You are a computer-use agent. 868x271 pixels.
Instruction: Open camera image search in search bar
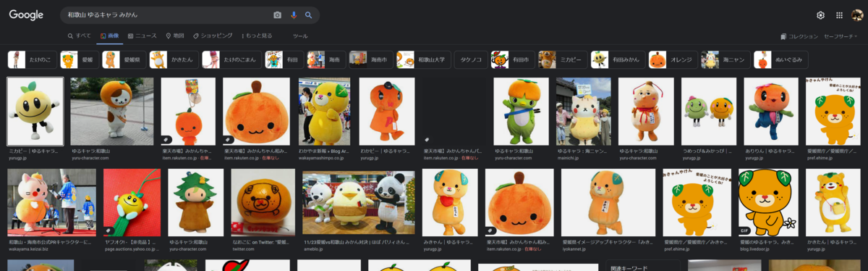tap(278, 15)
